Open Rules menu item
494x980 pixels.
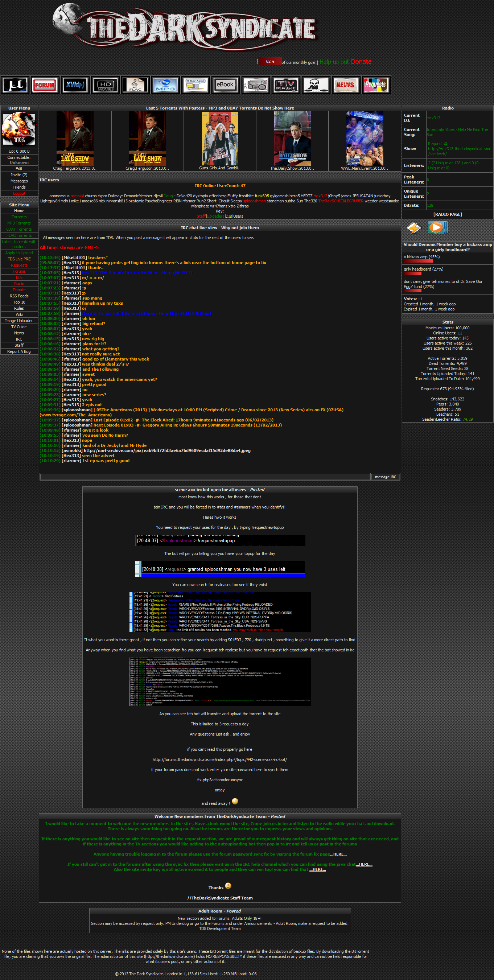pos(19,309)
